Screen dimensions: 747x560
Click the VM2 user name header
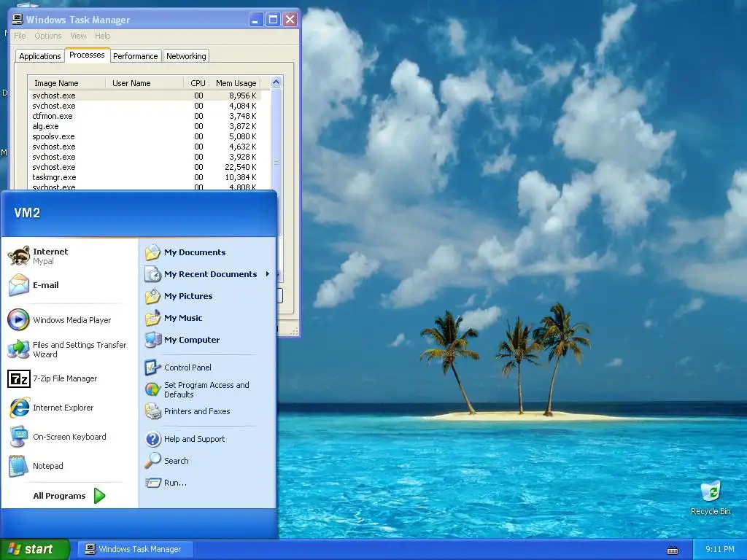tap(27, 213)
